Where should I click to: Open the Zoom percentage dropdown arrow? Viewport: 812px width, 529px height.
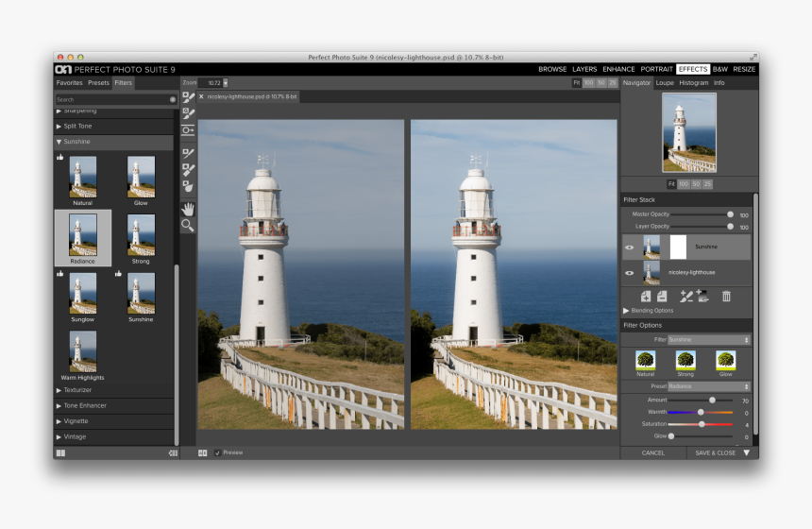pos(226,83)
